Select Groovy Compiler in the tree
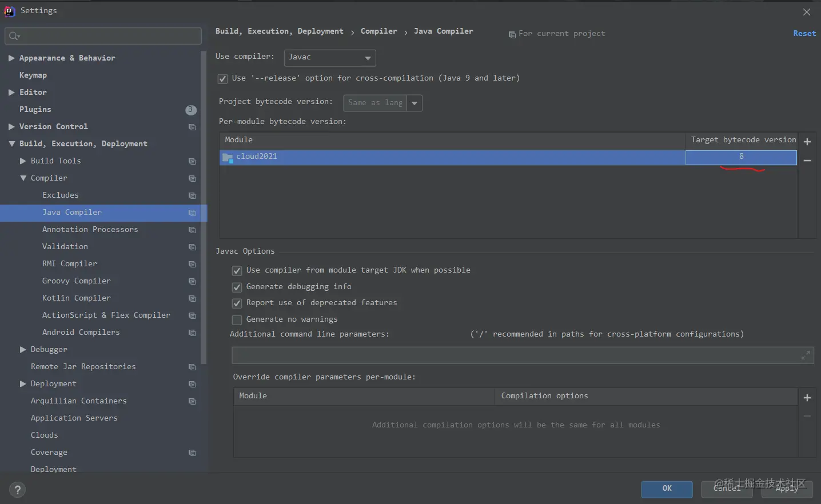This screenshot has height=504, width=821. 77,281
